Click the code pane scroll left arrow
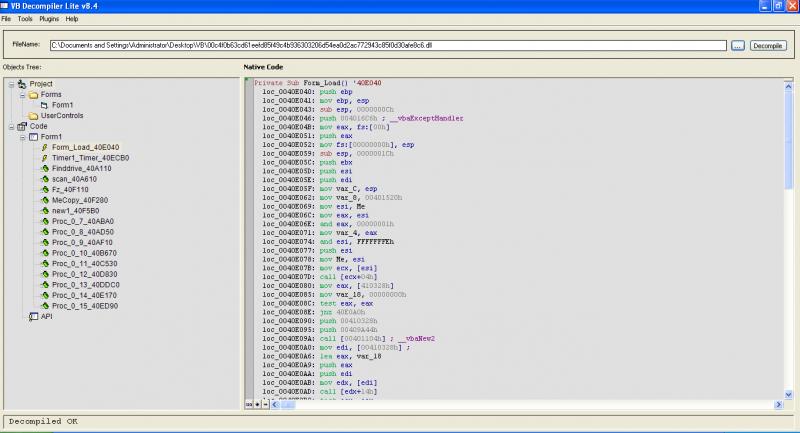 point(276,404)
